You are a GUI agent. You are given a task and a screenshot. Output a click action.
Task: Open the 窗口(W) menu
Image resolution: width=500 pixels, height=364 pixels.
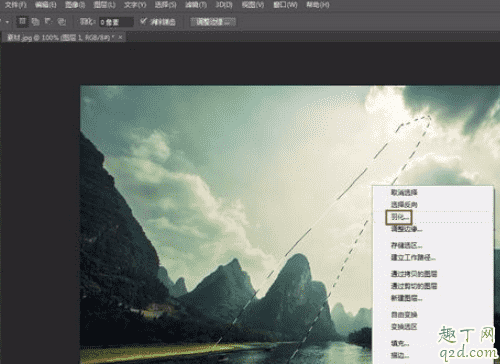pyautogui.click(x=285, y=5)
